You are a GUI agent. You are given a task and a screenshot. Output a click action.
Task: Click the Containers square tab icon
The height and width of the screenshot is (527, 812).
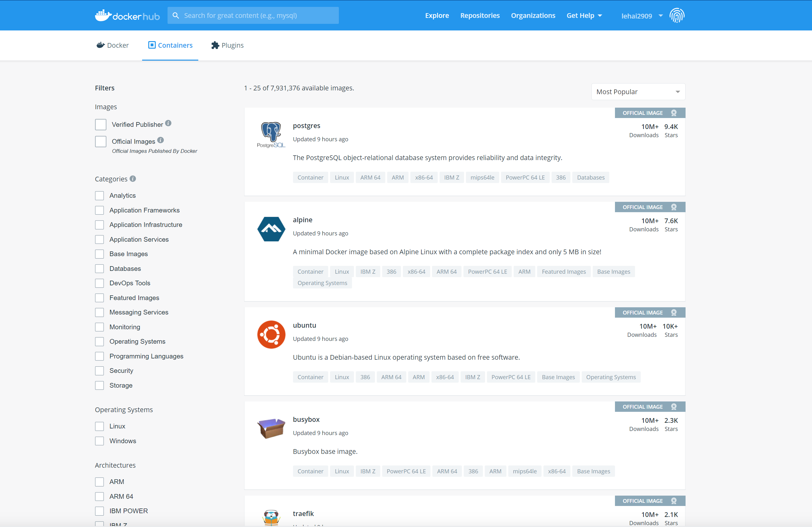tap(152, 45)
